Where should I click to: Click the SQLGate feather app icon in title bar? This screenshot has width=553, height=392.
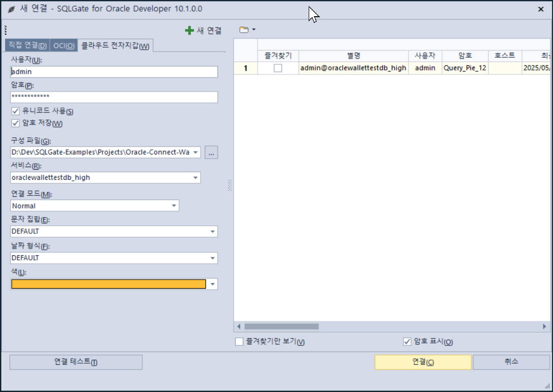coord(11,9)
